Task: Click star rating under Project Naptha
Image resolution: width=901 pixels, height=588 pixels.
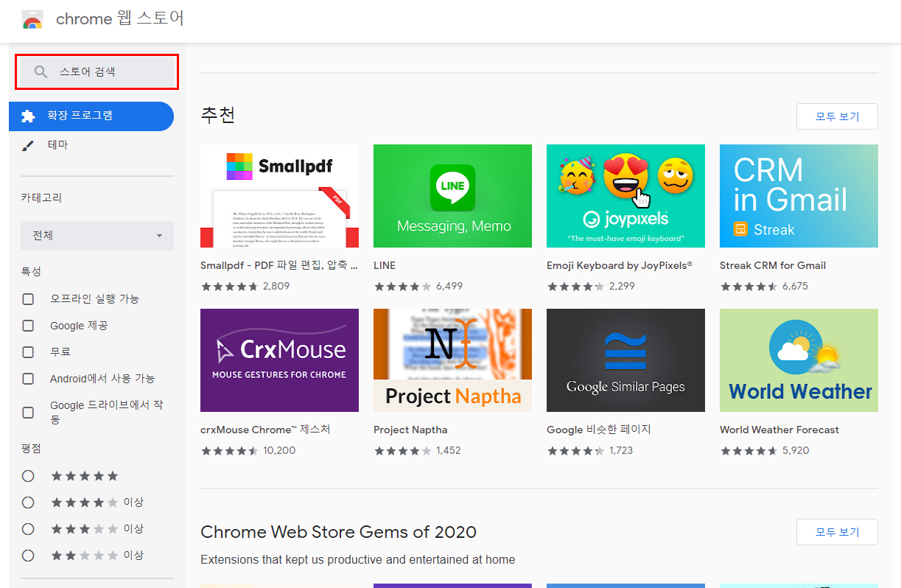Action: 402,450
